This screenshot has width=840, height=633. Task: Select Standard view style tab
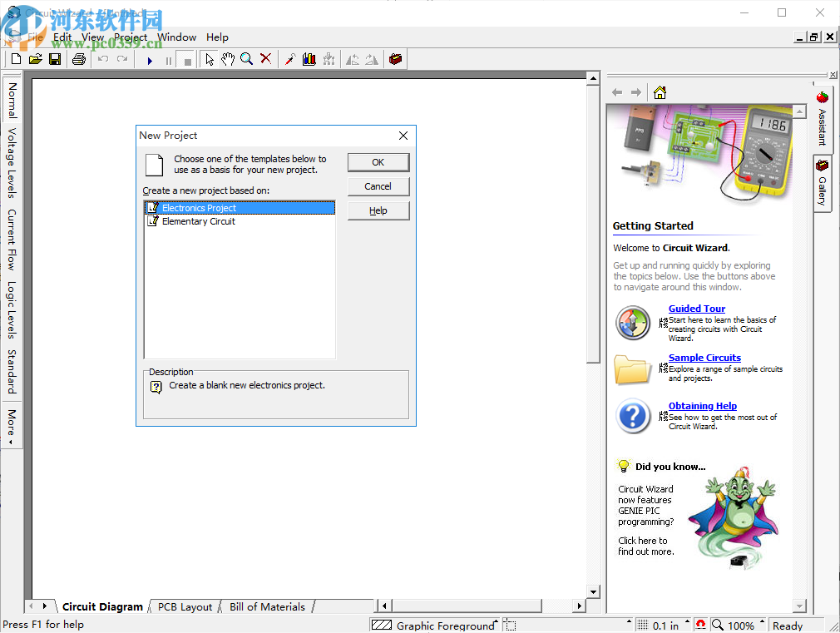(12, 372)
